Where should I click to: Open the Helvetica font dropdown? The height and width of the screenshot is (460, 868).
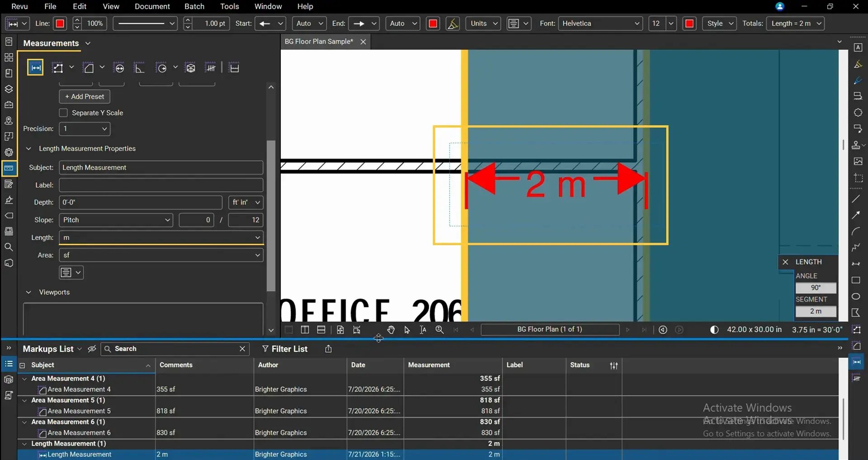[x=601, y=24]
